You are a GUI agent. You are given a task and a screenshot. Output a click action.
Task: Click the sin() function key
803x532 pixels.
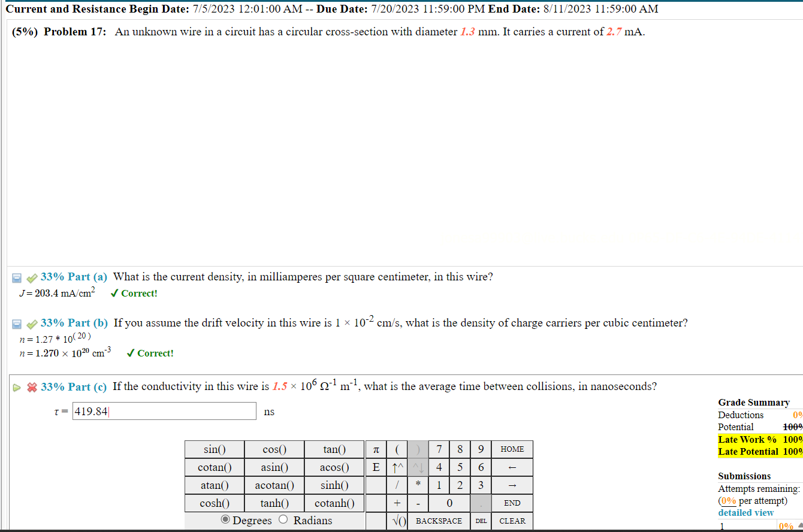pos(214,449)
